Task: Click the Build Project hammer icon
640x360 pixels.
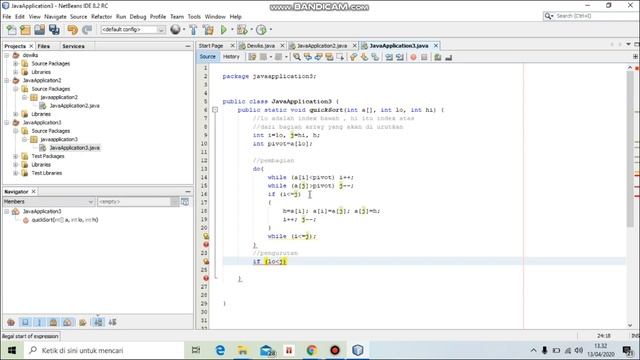Action: pos(193,30)
